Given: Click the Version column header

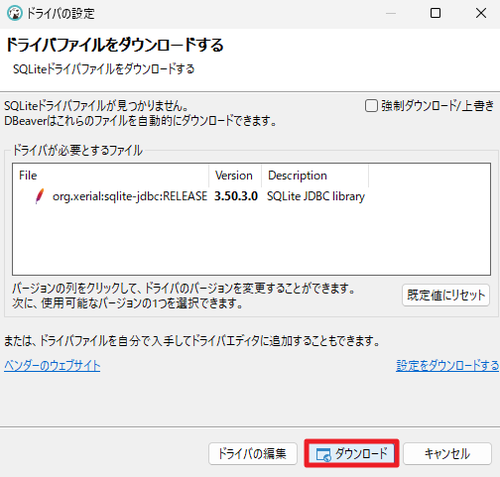Looking at the screenshot, I should [x=235, y=175].
